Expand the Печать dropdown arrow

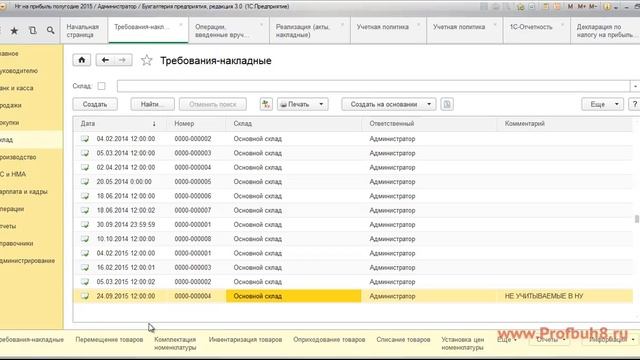(x=321, y=104)
